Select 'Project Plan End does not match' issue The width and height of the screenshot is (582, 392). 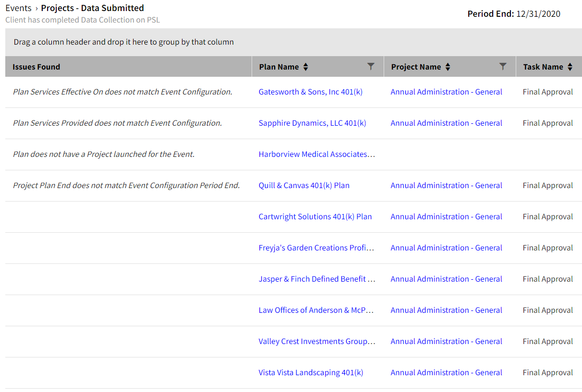pos(126,186)
